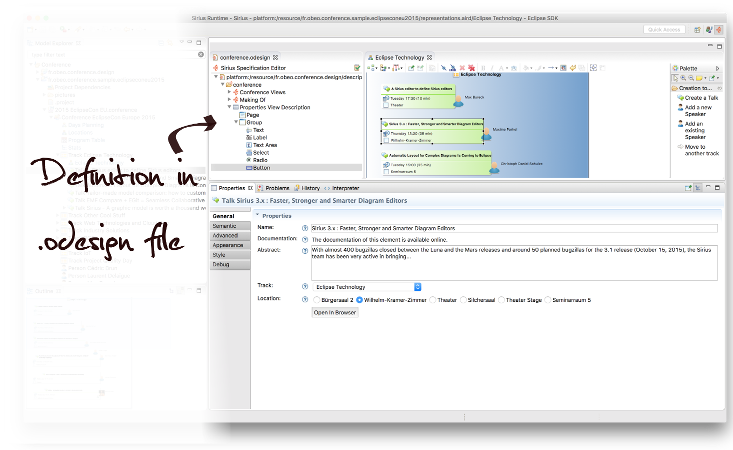733x450 pixels.
Task: Click into the Name text field
Action: click(x=514, y=229)
